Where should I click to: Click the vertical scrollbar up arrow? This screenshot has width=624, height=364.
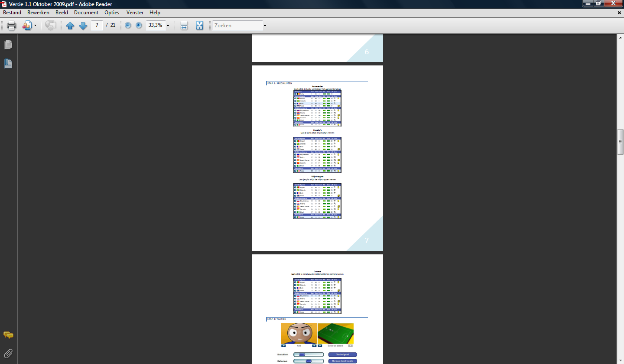click(x=620, y=37)
